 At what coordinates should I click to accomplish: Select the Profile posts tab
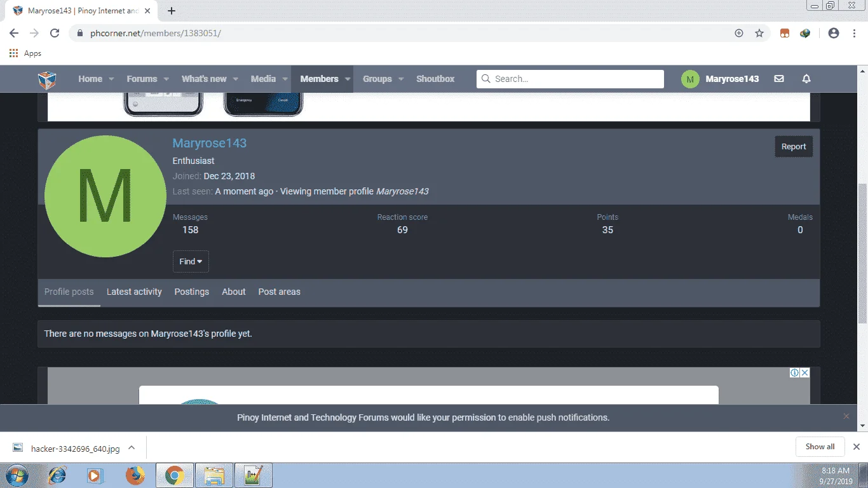69,292
